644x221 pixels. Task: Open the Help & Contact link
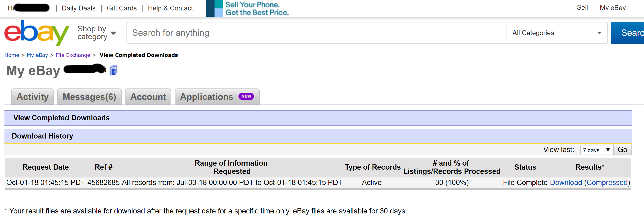click(170, 8)
